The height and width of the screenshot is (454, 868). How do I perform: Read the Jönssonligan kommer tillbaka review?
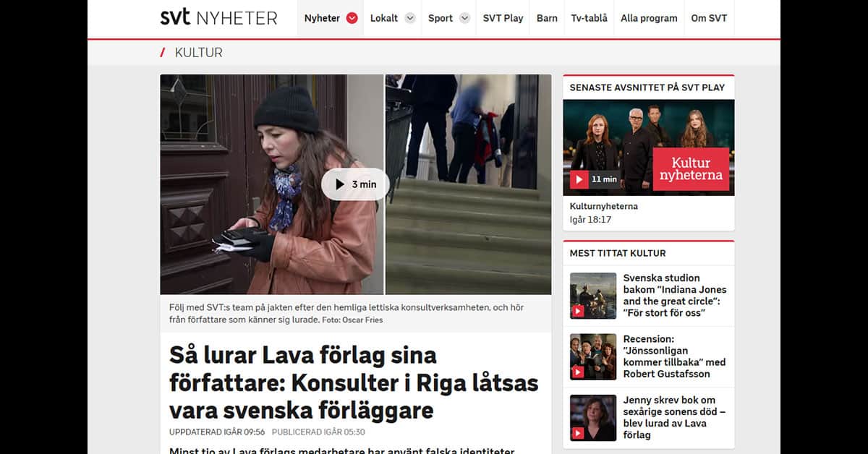click(x=674, y=356)
